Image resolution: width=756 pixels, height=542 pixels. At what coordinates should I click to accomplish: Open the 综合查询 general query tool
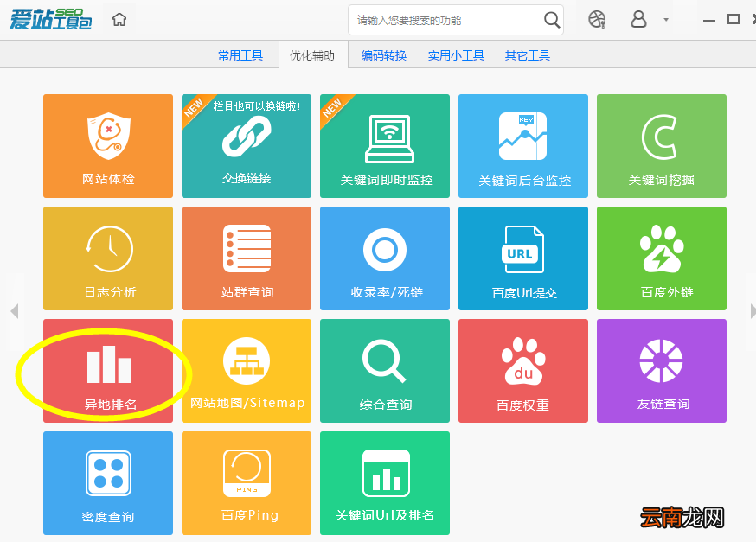pyautogui.click(x=385, y=371)
